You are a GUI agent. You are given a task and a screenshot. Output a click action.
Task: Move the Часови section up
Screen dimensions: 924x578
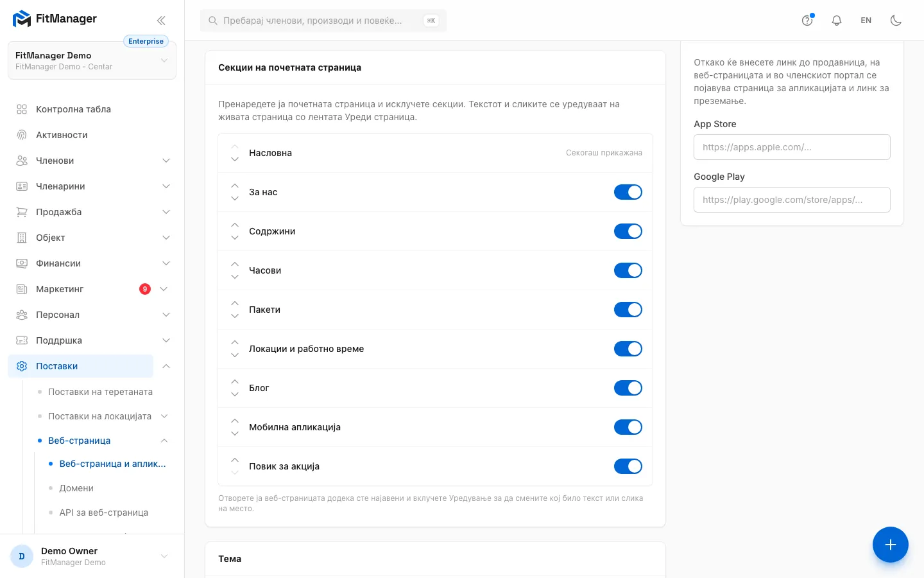(x=235, y=265)
